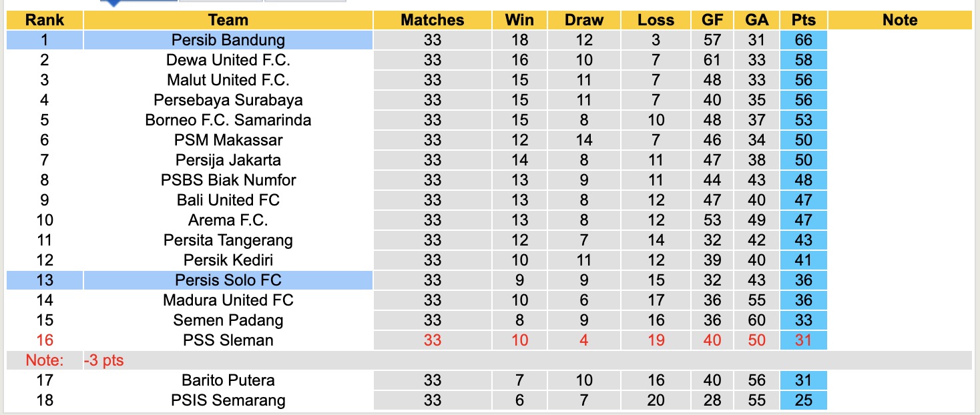The width and height of the screenshot is (980, 415).
Task: Click the red "-3 pts" note text
Action: pos(104,361)
